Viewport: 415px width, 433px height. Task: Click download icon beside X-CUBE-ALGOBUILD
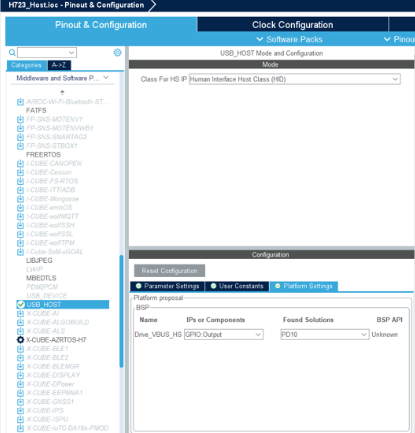[x=20, y=322]
